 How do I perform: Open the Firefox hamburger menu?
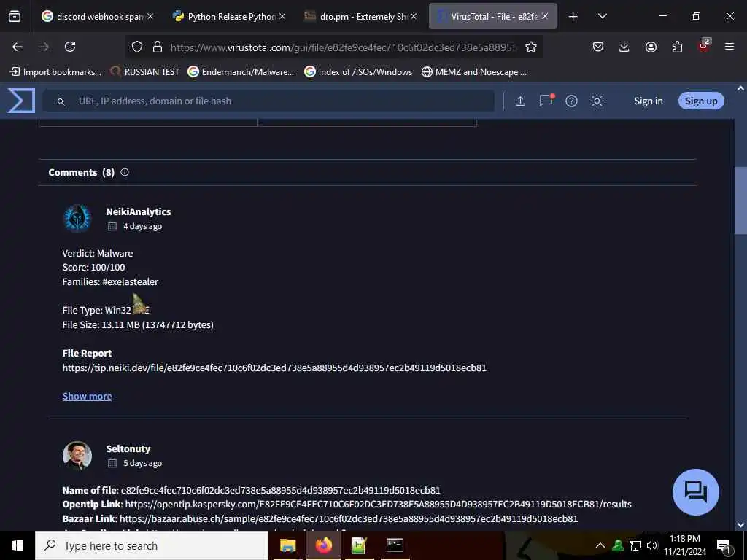tap(729, 47)
